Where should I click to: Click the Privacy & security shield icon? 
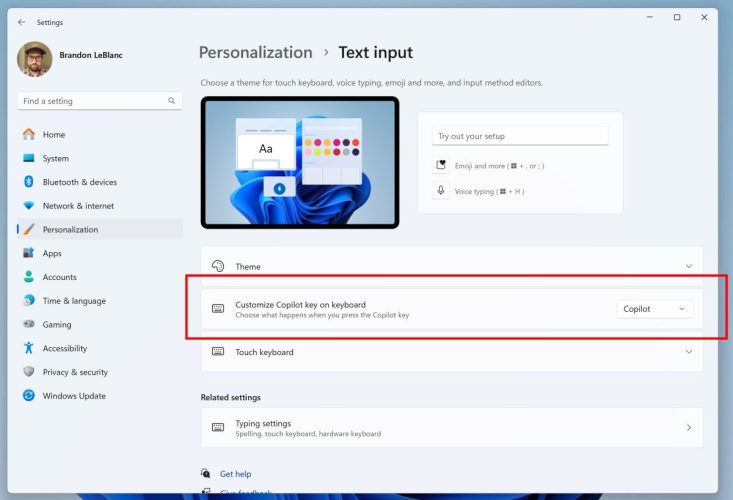[29, 371]
